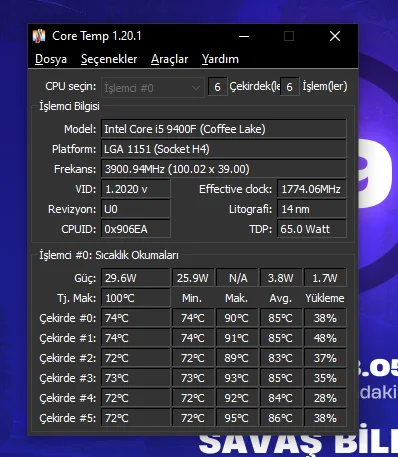Screen dimensions: 398x457
Task: Click the CPUID value 0x906EA
Action: point(136,229)
